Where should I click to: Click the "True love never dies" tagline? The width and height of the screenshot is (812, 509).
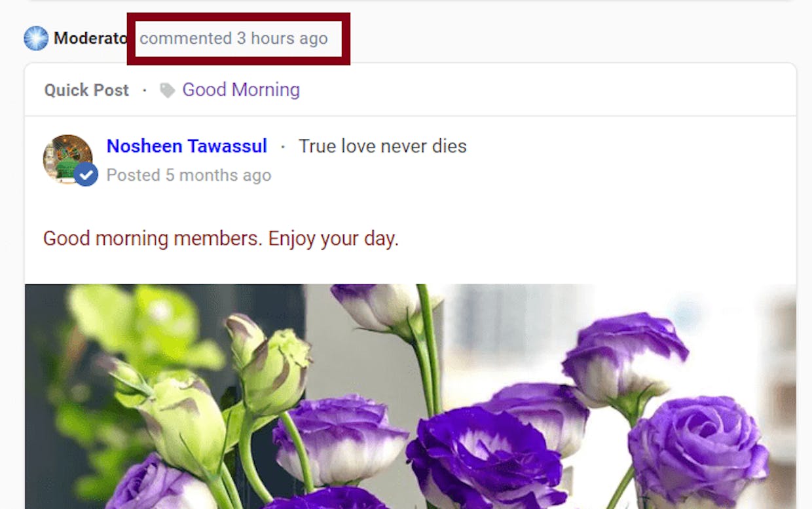[x=382, y=146]
